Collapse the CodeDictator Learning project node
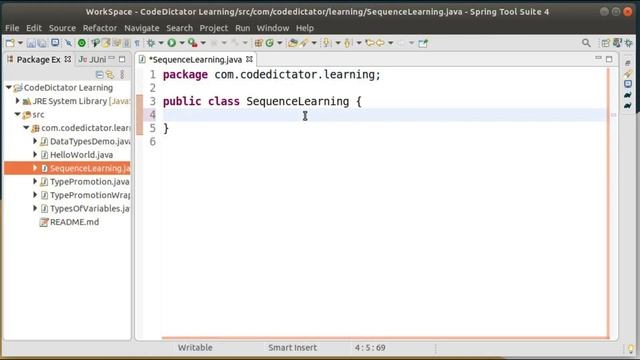Screen dimensions: 640x360 coord(9,87)
